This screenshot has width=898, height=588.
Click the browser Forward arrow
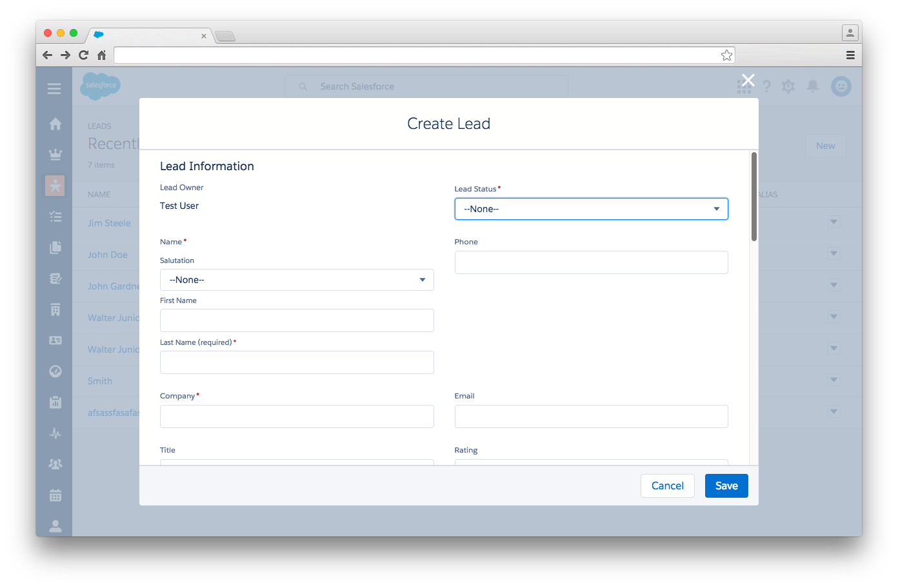pyautogui.click(x=65, y=55)
